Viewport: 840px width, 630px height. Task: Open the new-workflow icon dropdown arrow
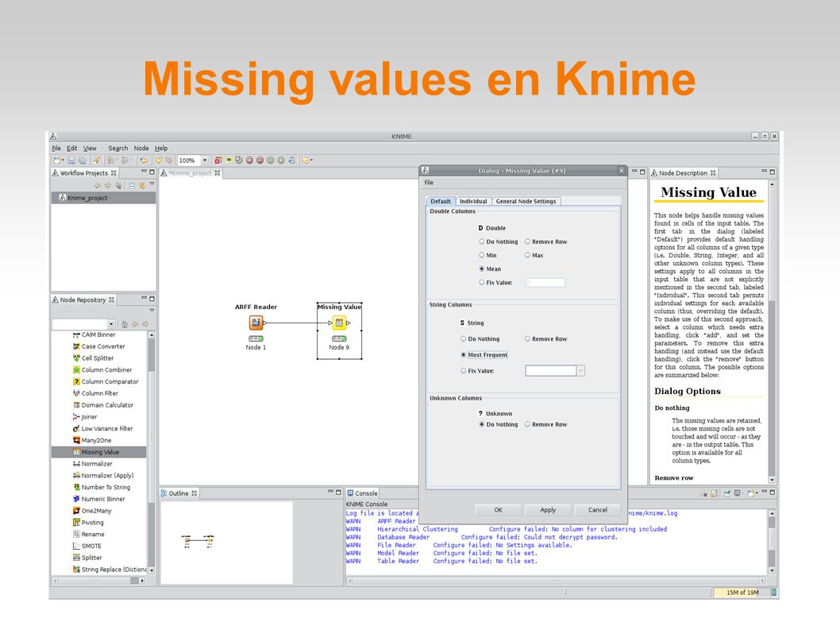[64, 160]
